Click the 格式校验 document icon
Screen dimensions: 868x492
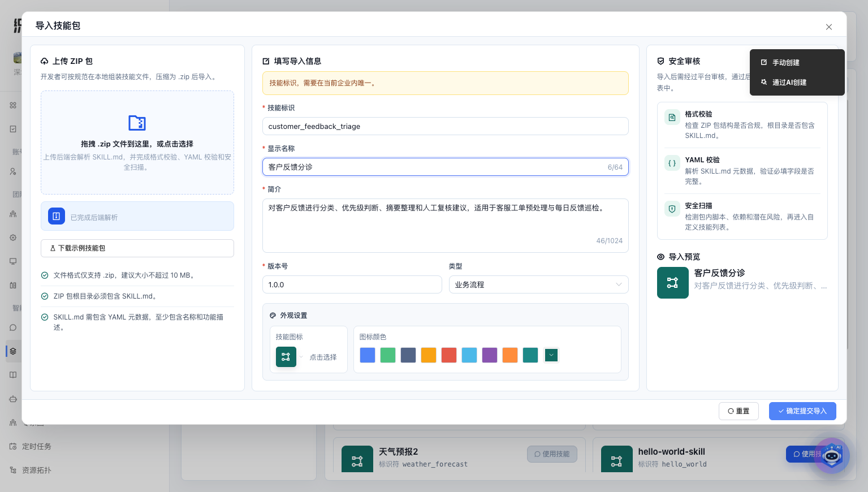[672, 117]
